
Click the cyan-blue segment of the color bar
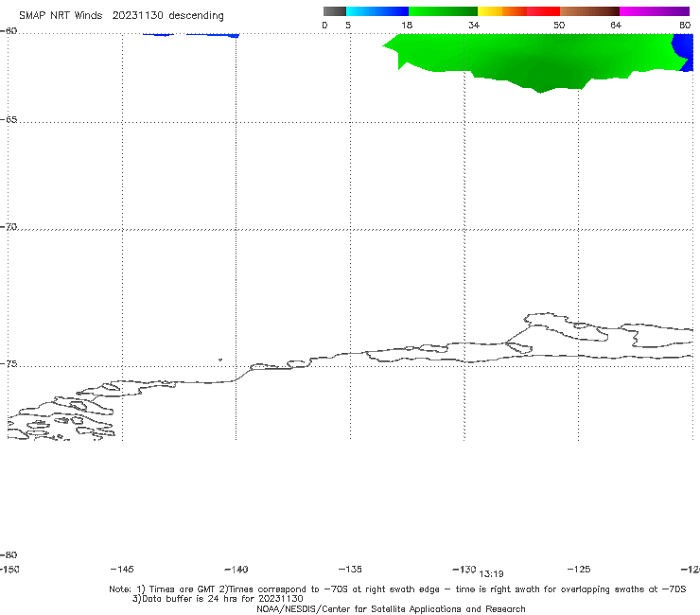(377, 11)
